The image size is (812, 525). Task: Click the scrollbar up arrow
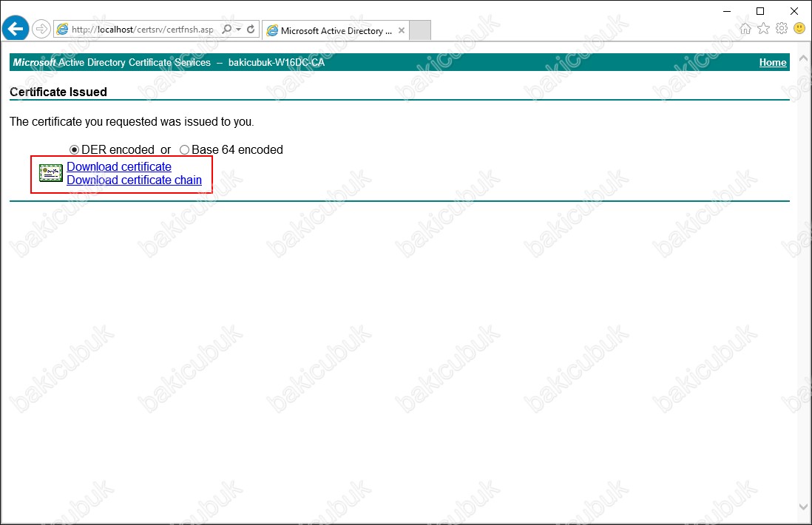pyautogui.click(x=803, y=58)
